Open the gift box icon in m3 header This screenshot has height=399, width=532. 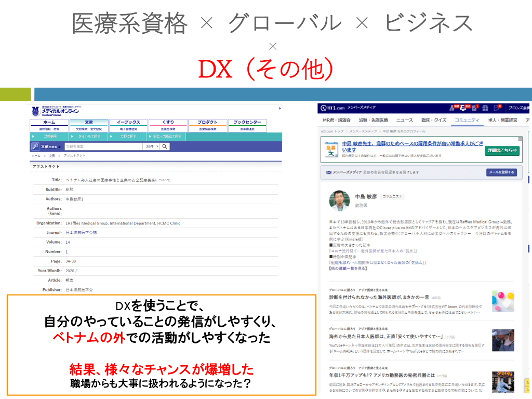(x=484, y=108)
